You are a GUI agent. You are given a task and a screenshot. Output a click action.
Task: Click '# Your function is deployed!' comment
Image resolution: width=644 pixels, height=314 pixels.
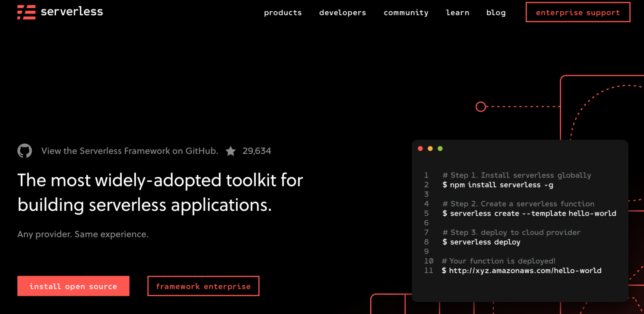(499, 261)
